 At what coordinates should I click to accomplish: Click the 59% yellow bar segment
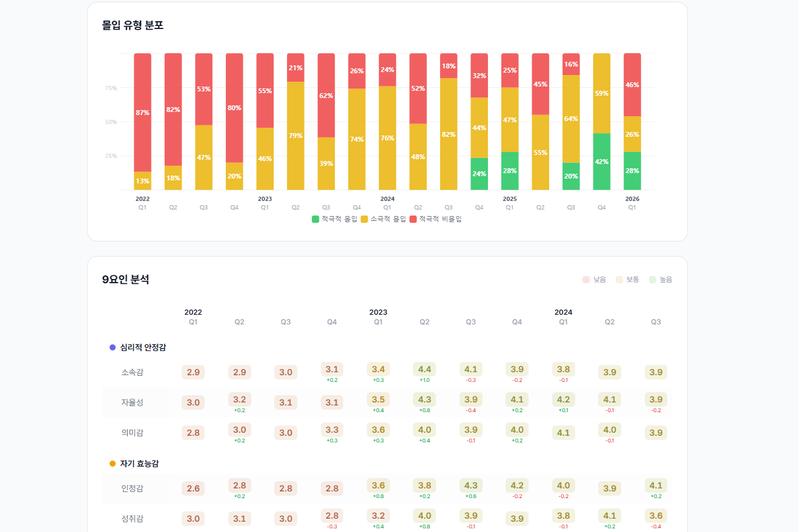coord(602,93)
